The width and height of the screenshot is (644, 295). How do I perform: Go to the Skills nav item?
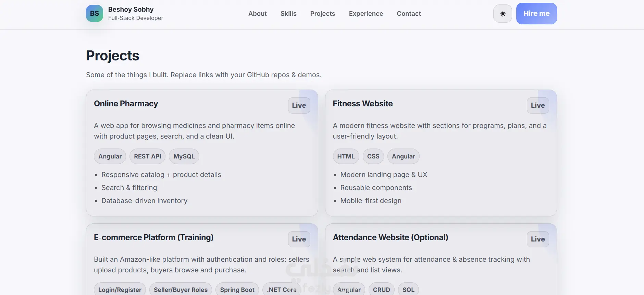click(x=288, y=14)
